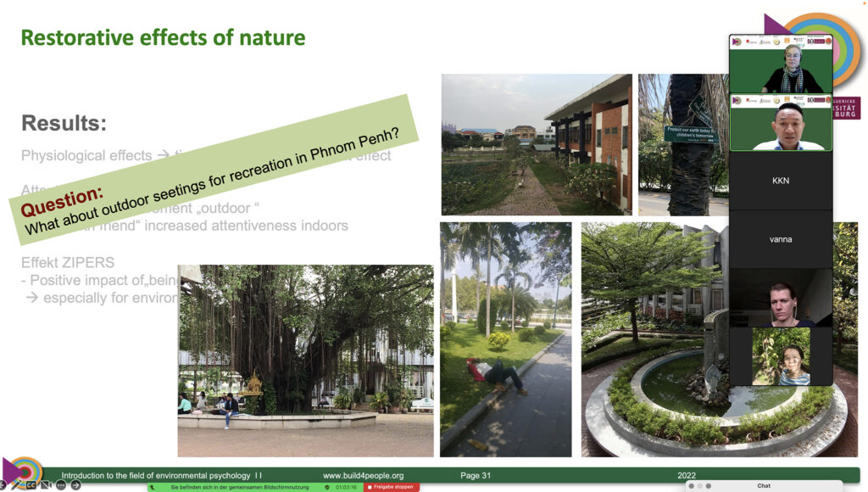The width and height of the screenshot is (868, 492).
Task: Click the Freigabe stoppen button
Action: pyautogui.click(x=392, y=487)
